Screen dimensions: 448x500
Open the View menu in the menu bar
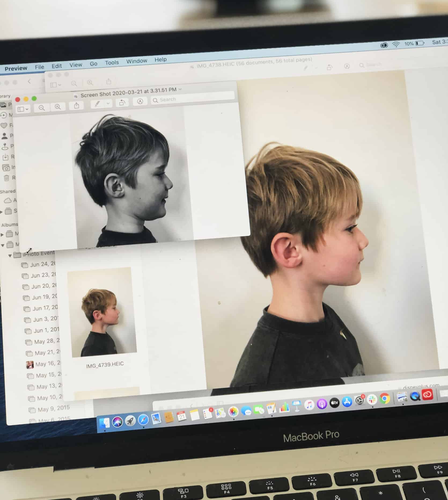[76, 65]
